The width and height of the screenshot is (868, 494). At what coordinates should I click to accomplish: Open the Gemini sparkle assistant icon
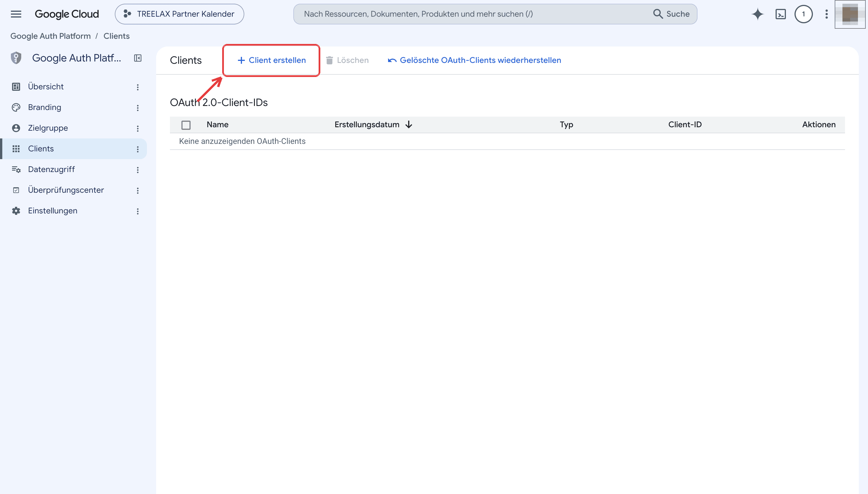[x=757, y=14]
